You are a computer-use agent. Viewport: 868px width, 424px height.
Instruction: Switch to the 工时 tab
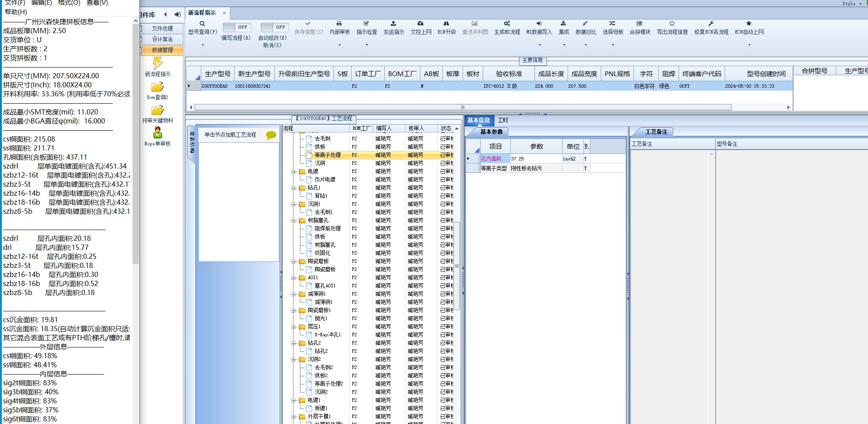coord(503,120)
